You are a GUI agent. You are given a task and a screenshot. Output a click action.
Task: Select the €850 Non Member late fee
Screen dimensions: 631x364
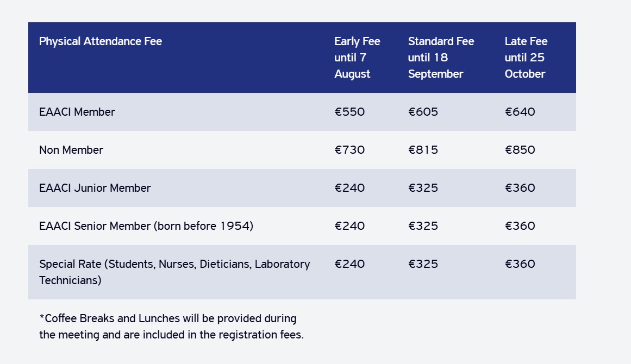520,150
